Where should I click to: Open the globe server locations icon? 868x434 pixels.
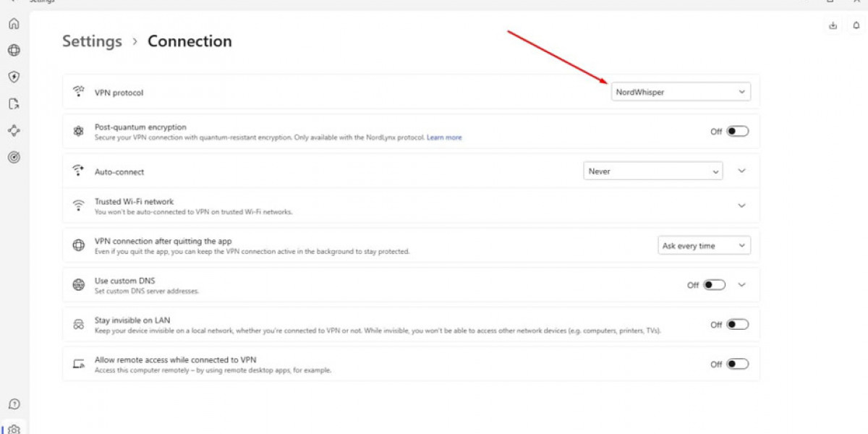click(14, 51)
